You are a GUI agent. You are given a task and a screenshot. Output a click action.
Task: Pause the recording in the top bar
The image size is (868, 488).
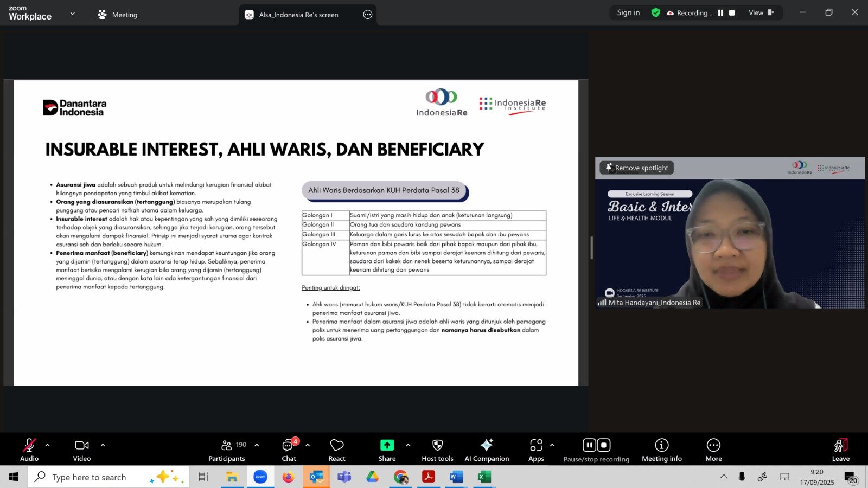pyautogui.click(x=720, y=13)
